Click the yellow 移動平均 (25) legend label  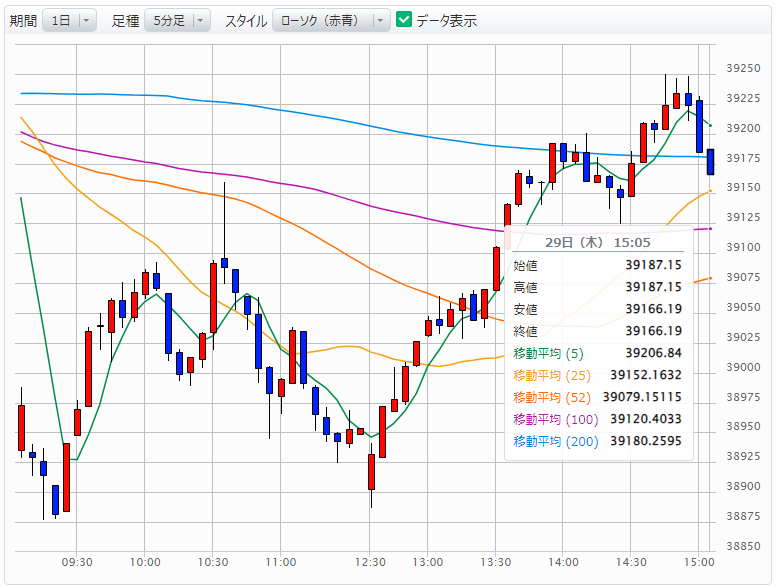[x=552, y=375]
